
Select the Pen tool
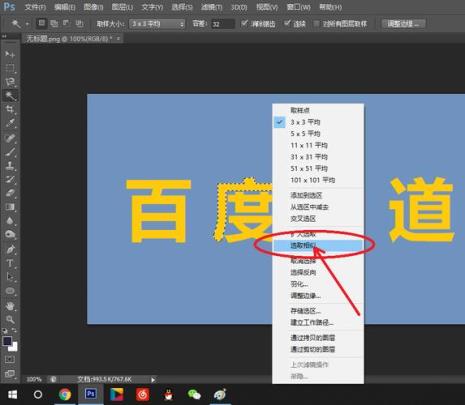pyautogui.click(x=10, y=249)
